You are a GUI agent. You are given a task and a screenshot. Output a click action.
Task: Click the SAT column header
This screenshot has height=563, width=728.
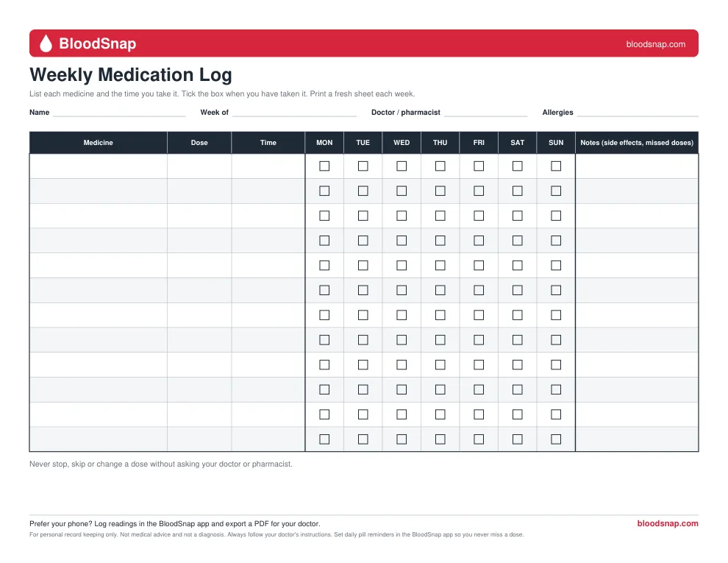pyautogui.click(x=517, y=143)
